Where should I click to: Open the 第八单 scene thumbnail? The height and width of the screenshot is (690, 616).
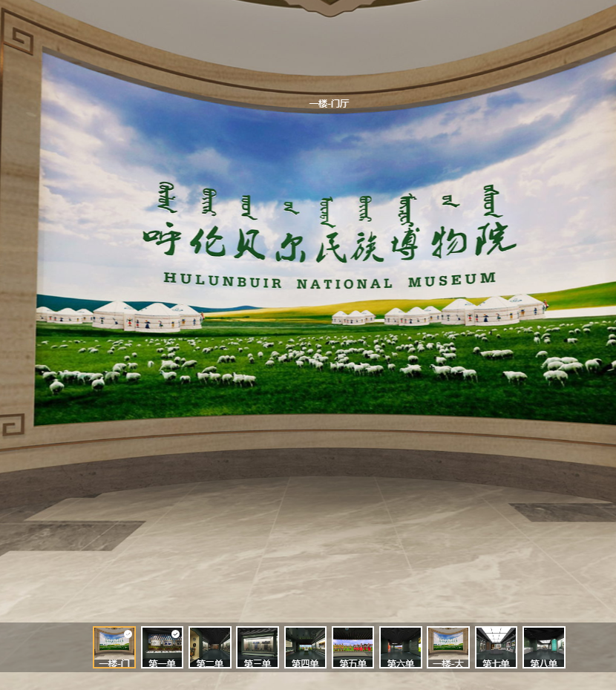pyautogui.click(x=544, y=647)
